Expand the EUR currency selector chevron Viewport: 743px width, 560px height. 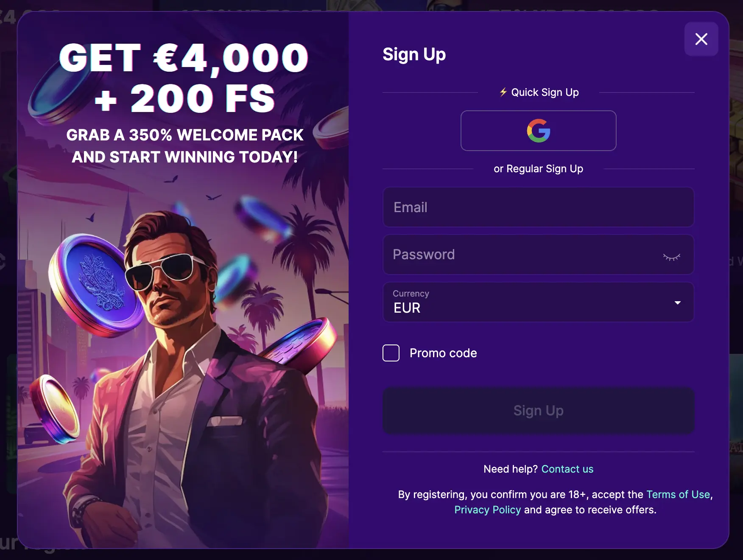[678, 302]
